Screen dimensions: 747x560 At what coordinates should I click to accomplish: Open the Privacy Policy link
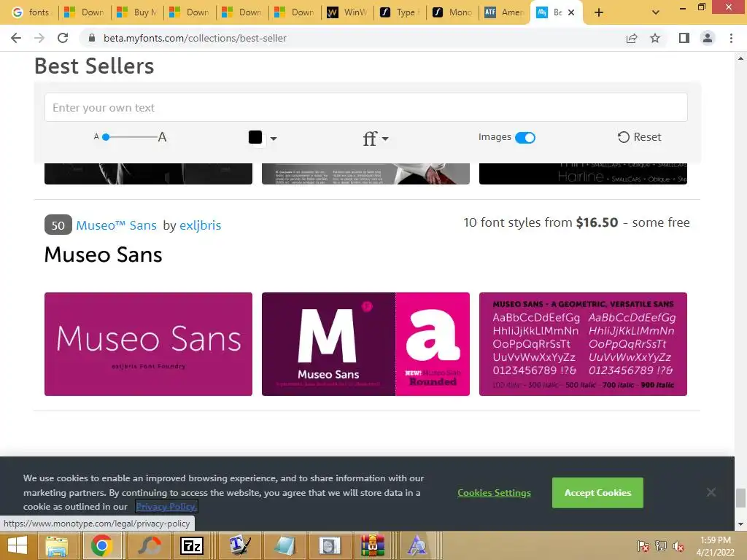point(166,507)
